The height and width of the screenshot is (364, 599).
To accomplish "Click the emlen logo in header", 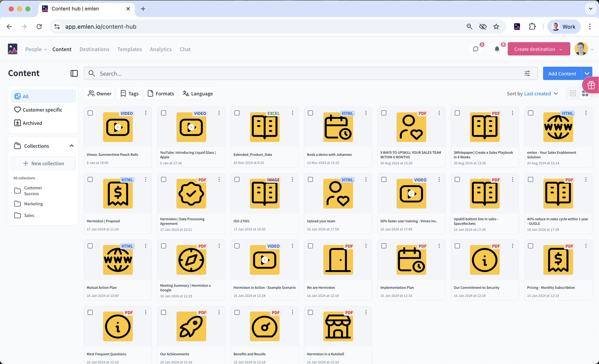I will click(12, 49).
